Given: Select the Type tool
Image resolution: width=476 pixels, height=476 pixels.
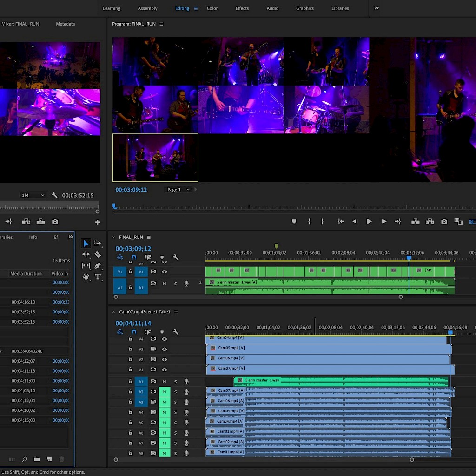Looking at the screenshot, I should [98, 277].
